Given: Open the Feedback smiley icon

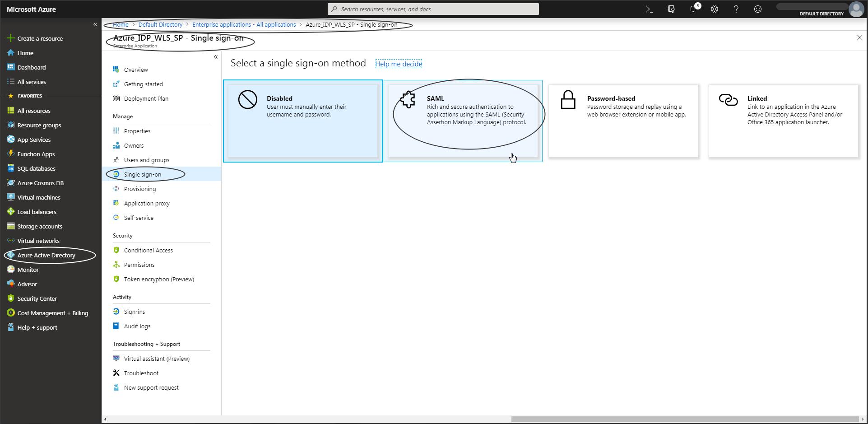Looking at the screenshot, I should pos(758,9).
